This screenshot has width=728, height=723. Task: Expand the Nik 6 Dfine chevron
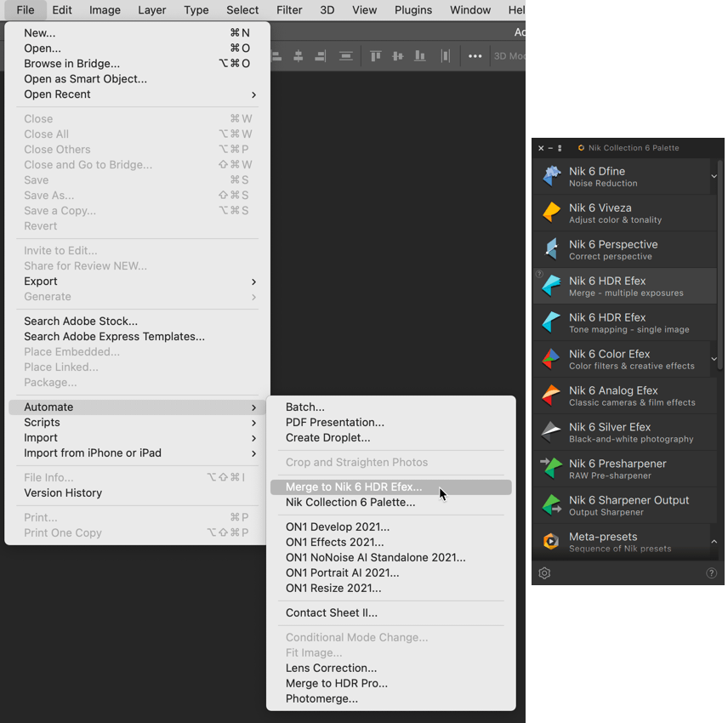coord(714,176)
